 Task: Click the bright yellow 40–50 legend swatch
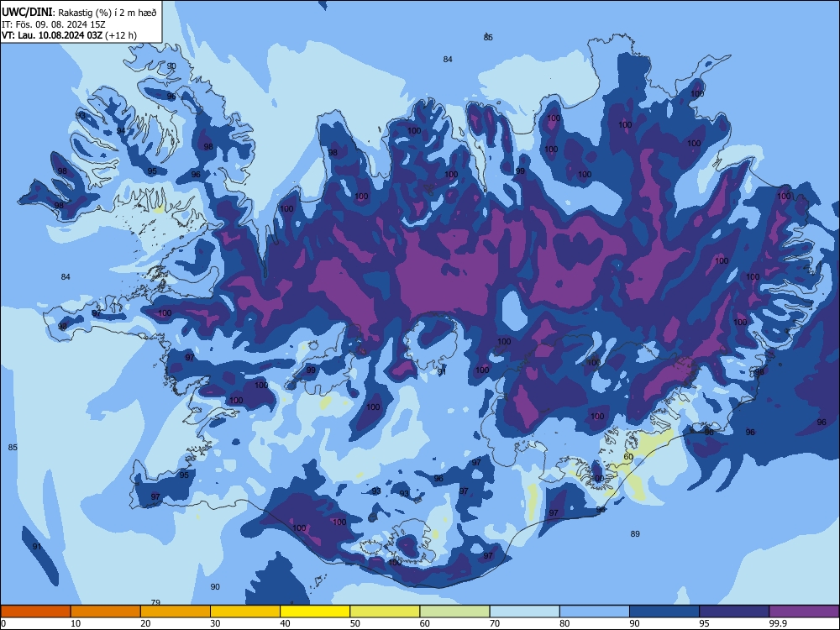pos(315,612)
